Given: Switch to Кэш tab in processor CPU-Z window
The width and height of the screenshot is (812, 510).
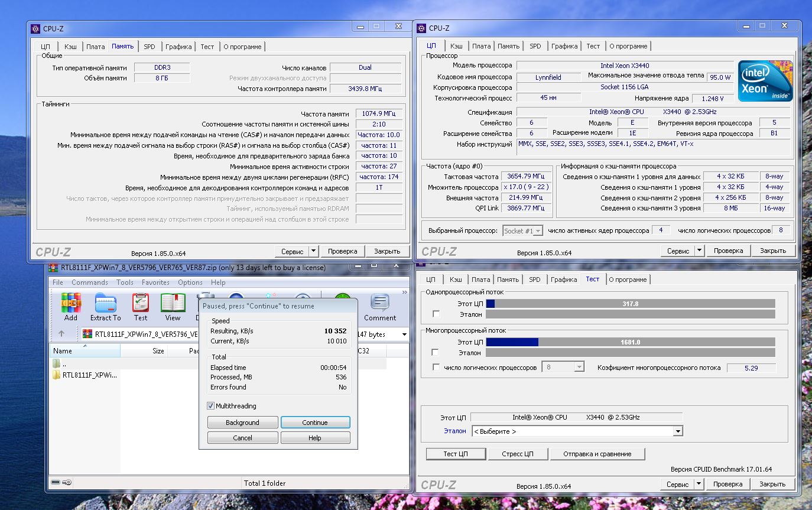Looking at the screenshot, I should [x=456, y=46].
